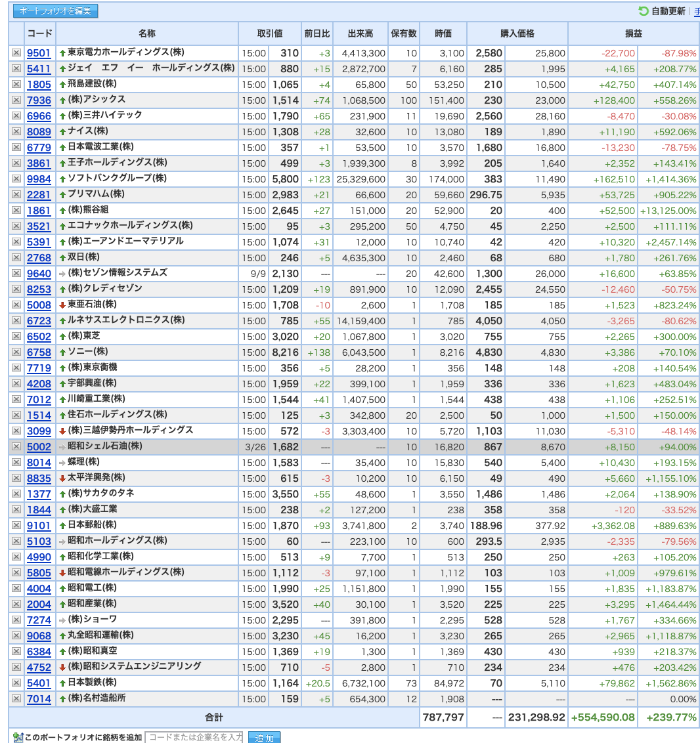Image resolution: width=700 pixels, height=743 pixels.
Task: Click the name (株)昭和システムエンジニアリング
Action: (x=135, y=667)
